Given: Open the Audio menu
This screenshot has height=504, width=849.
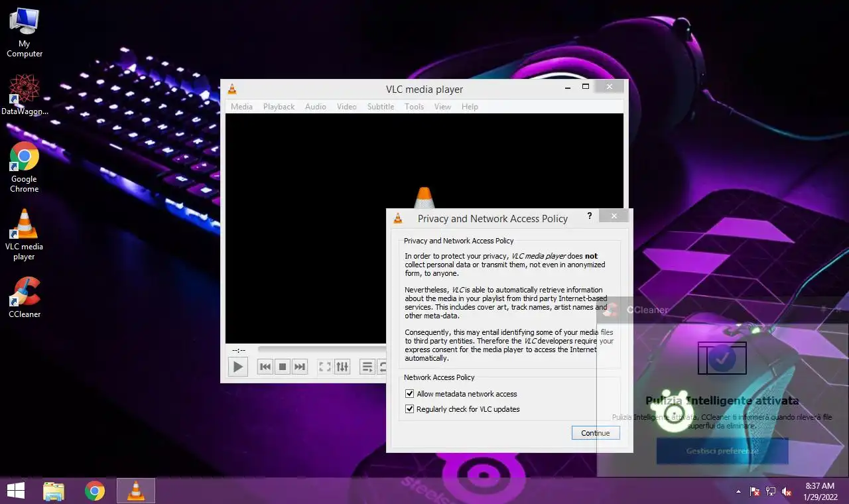Looking at the screenshot, I should tap(316, 107).
